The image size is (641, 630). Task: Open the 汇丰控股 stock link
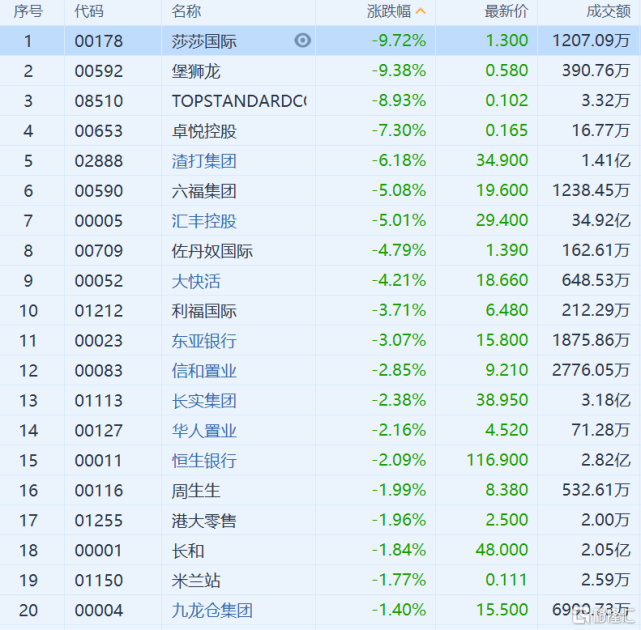tap(204, 221)
